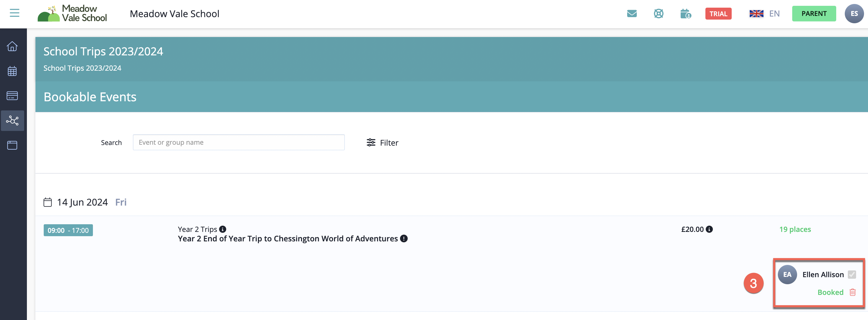Show price info next to £20.00
868x320 pixels.
point(709,229)
